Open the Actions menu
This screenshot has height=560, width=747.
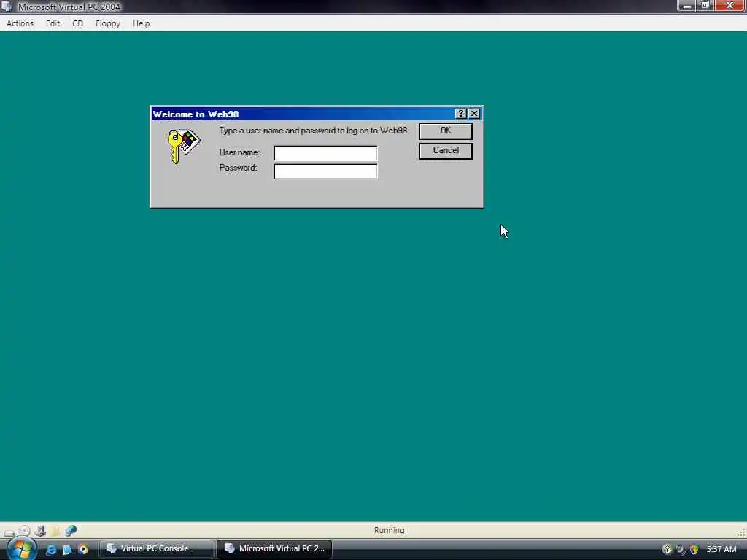pyautogui.click(x=20, y=23)
